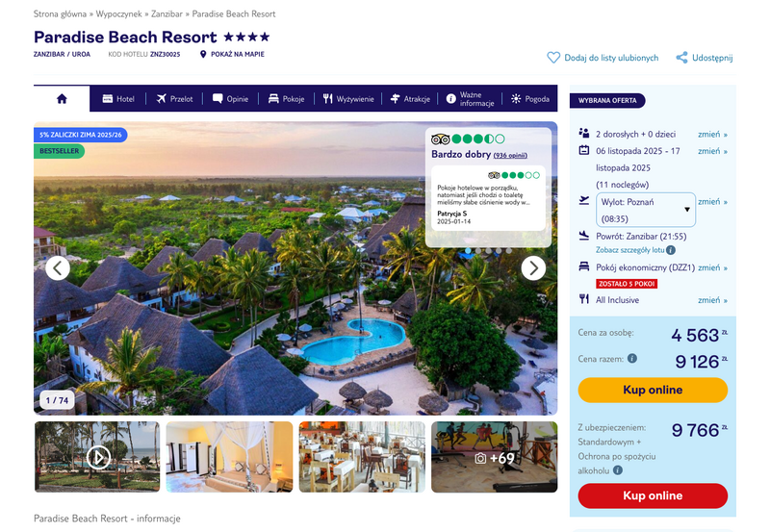Go to previous photo with left arrow
The image size is (770, 532).
(x=58, y=268)
